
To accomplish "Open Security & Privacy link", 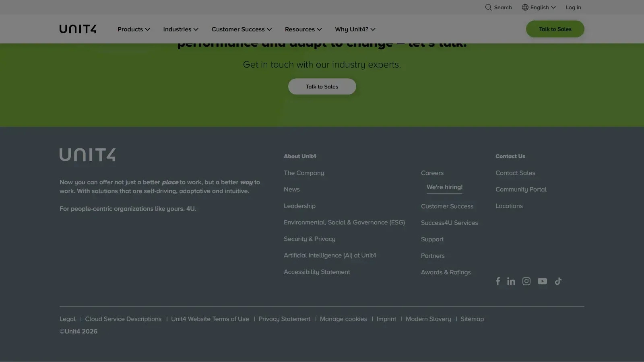I will [x=310, y=239].
